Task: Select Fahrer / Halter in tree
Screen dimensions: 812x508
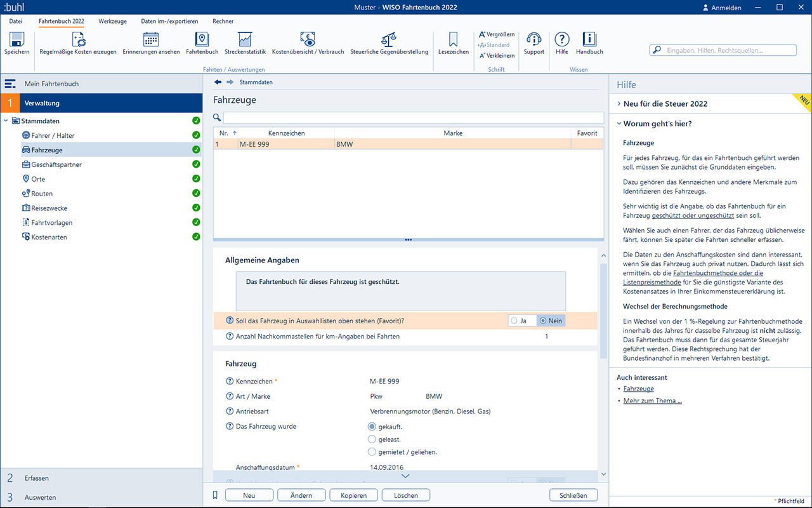Action: [53, 135]
